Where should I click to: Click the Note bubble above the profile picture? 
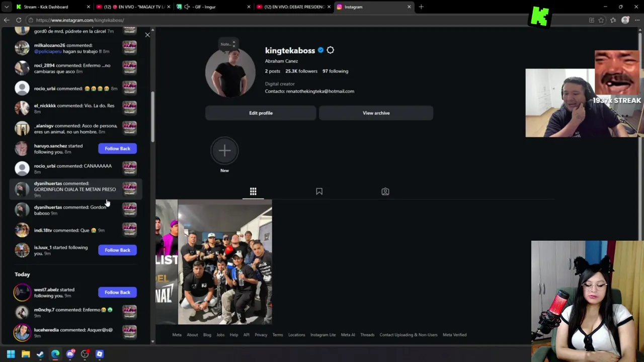pyautogui.click(x=228, y=44)
